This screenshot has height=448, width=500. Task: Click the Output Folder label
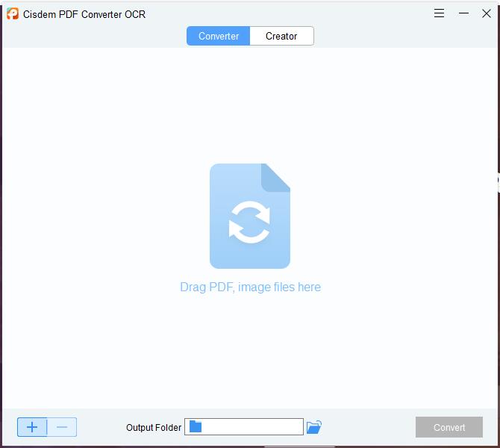(x=154, y=428)
